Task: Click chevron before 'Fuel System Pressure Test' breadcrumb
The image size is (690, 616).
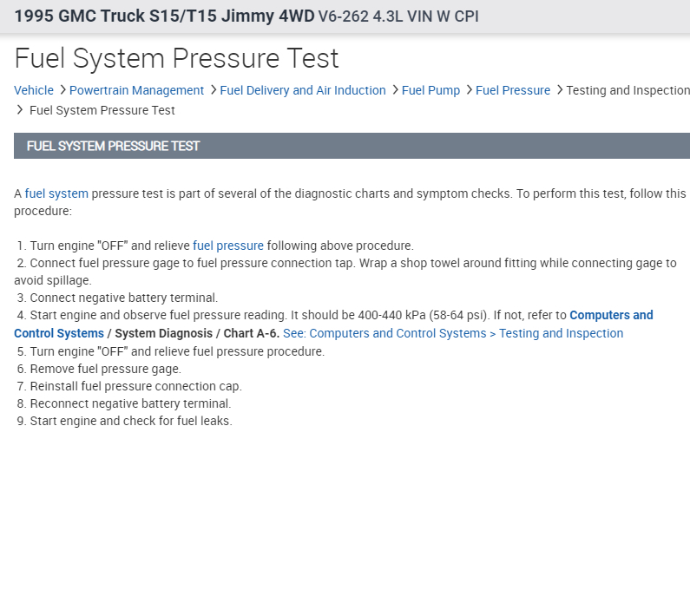Action: point(19,109)
